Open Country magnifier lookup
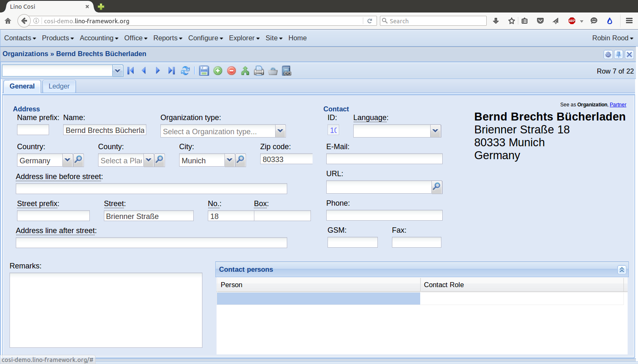The height and width of the screenshot is (364, 638). coord(78,160)
